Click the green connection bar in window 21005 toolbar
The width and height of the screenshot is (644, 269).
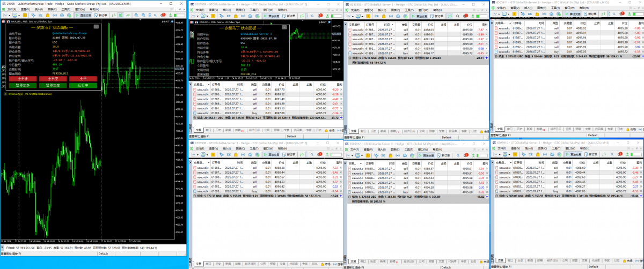[x=179, y=15]
